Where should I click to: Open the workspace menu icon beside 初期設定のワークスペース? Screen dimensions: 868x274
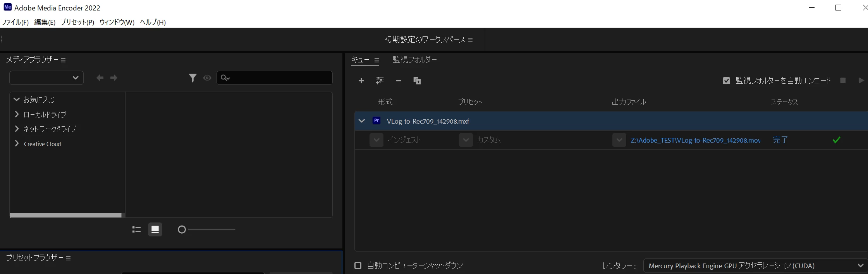(x=470, y=40)
